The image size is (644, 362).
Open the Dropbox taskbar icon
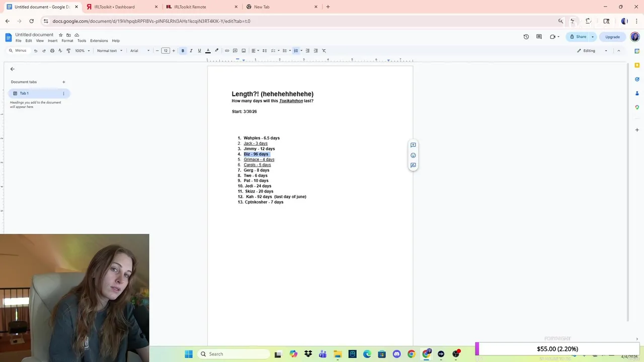point(308,354)
